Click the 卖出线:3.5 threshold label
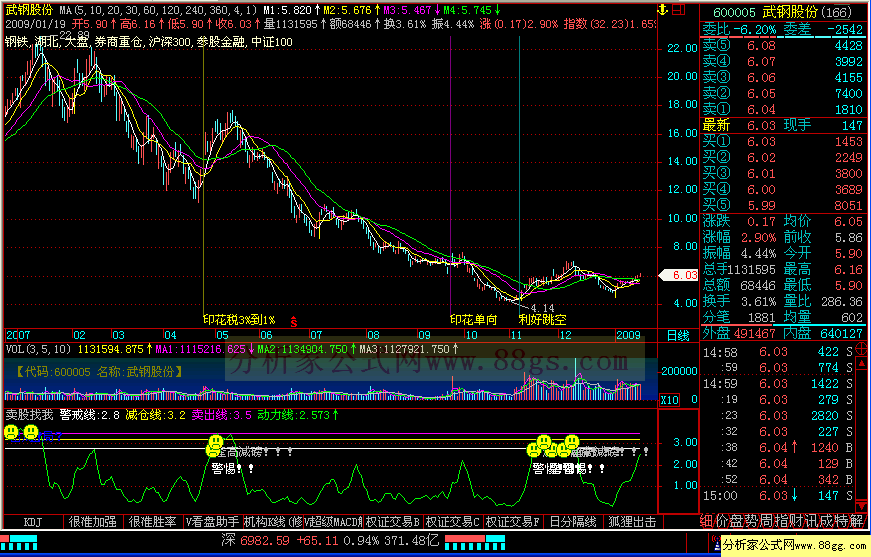This screenshot has width=871, height=557. 221,415
